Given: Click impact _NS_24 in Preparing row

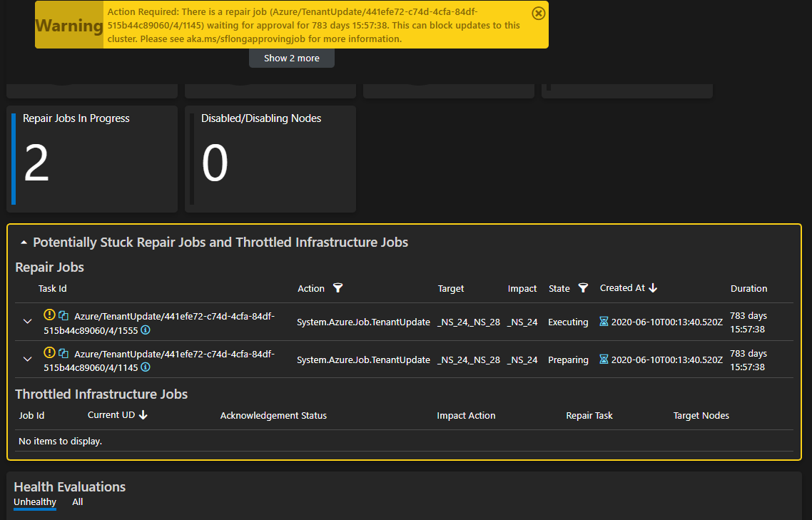Looking at the screenshot, I should click(x=522, y=360).
